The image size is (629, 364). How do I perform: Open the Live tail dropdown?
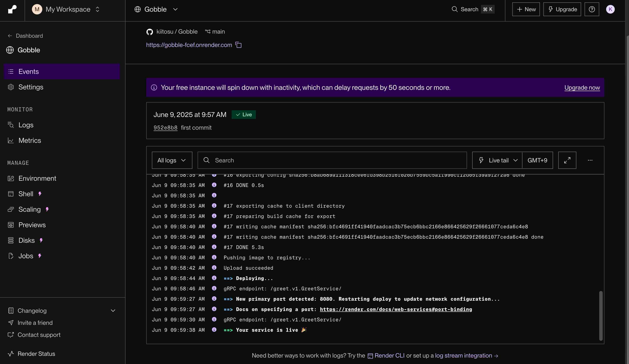click(497, 160)
